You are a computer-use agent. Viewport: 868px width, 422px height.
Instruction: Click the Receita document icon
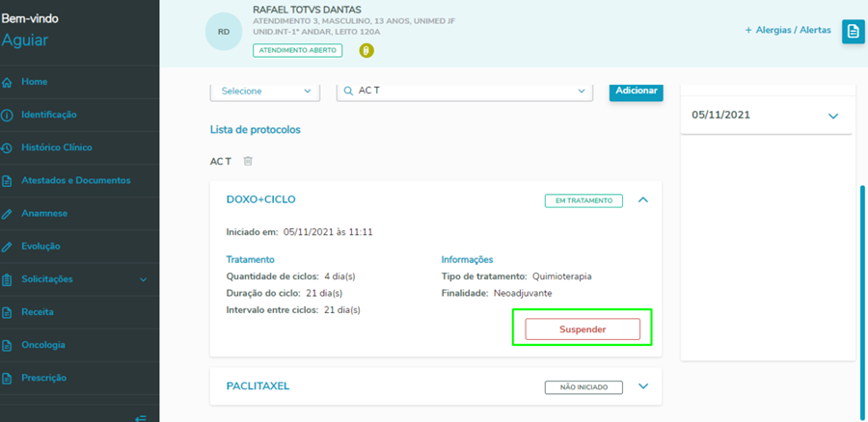[7, 312]
